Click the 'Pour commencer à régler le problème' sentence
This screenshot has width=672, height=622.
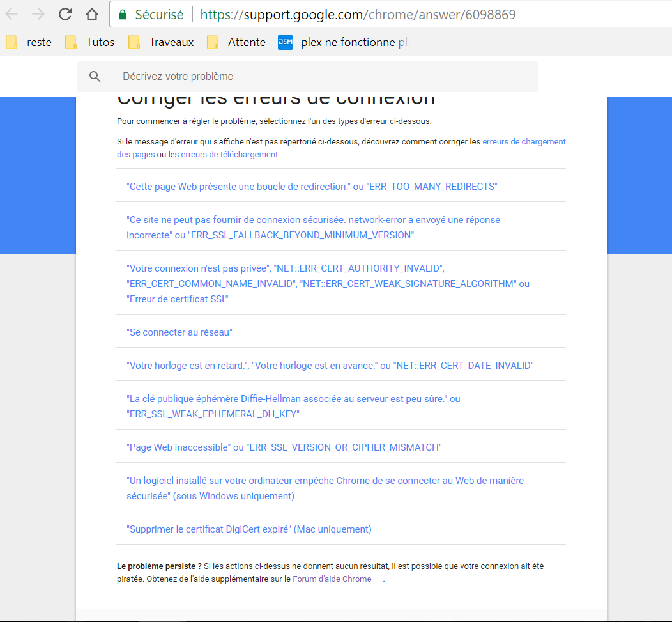tap(274, 121)
